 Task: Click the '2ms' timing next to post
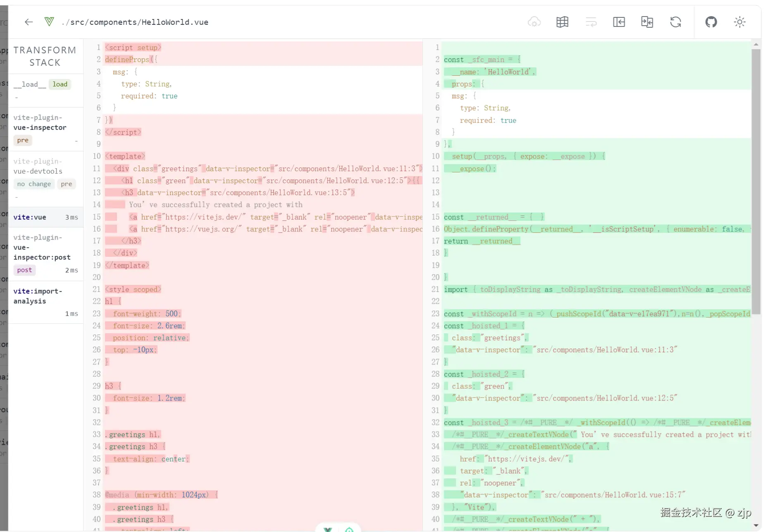[x=71, y=270]
